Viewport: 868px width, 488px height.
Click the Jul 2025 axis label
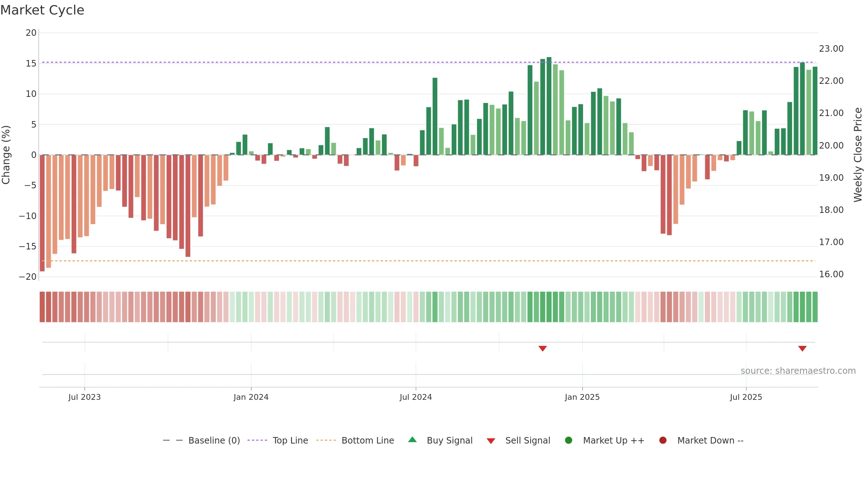(x=746, y=397)
